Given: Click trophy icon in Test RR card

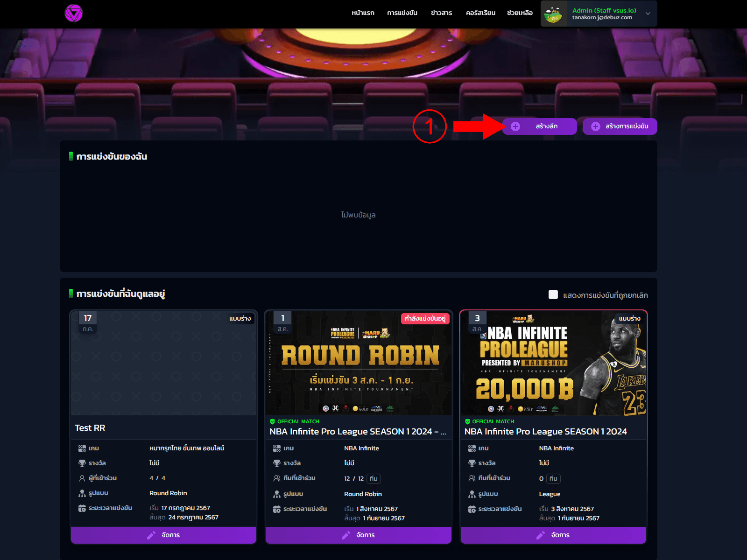Looking at the screenshot, I should [82, 463].
